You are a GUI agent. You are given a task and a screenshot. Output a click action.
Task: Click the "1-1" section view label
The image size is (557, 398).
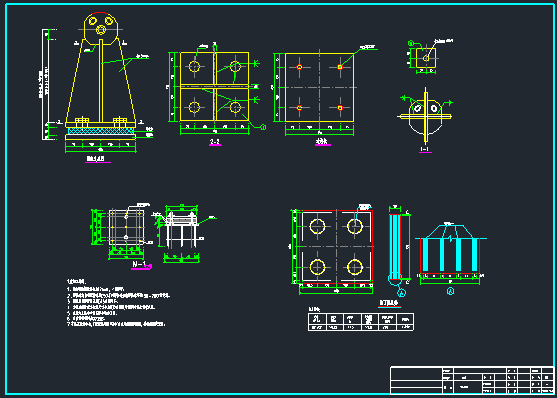click(x=425, y=149)
